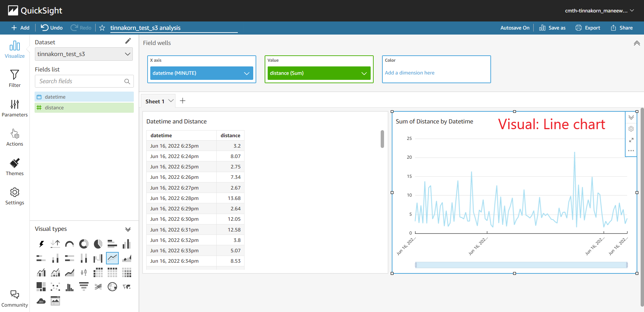Open the distance (Sum) field well dropdown
The height and width of the screenshot is (312, 644).
click(x=364, y=73)
